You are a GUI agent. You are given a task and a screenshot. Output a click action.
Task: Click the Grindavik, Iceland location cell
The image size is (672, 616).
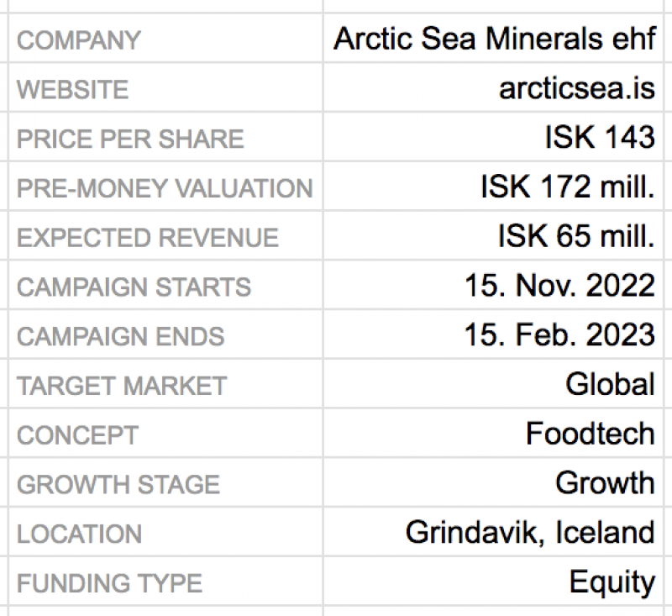[x=529, y=532]
